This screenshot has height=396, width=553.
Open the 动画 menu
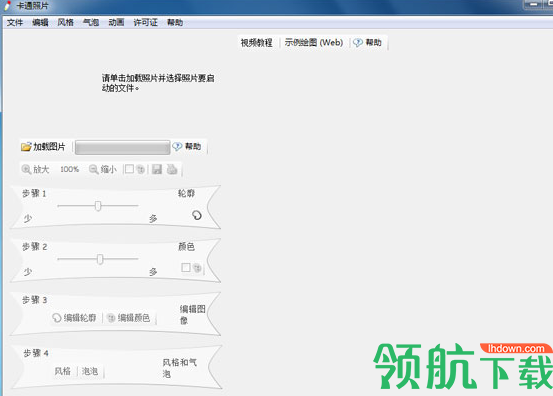(116, 23)
